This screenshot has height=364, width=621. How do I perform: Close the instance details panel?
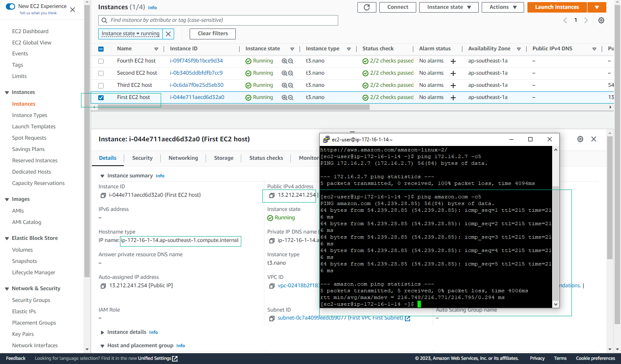pos(594,139)
